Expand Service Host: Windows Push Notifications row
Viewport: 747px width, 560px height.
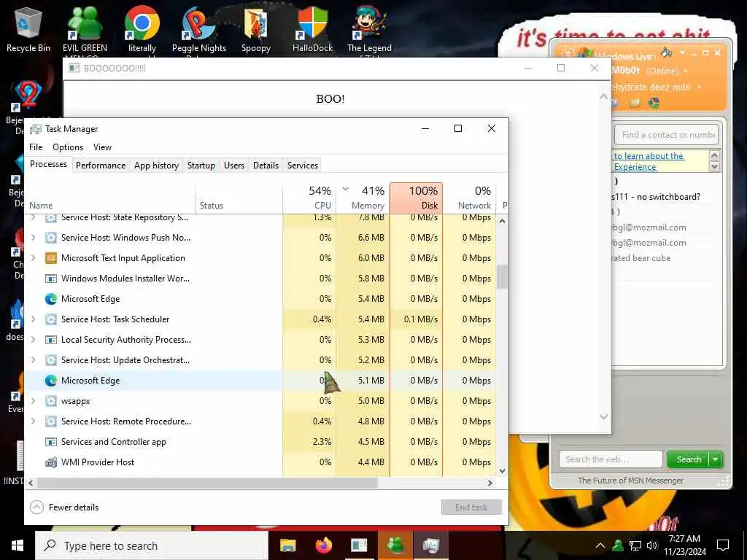[33, 238]
